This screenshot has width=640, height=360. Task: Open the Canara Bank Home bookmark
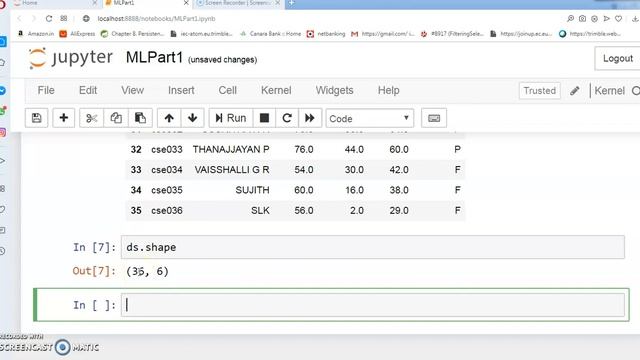pos(270,34)
